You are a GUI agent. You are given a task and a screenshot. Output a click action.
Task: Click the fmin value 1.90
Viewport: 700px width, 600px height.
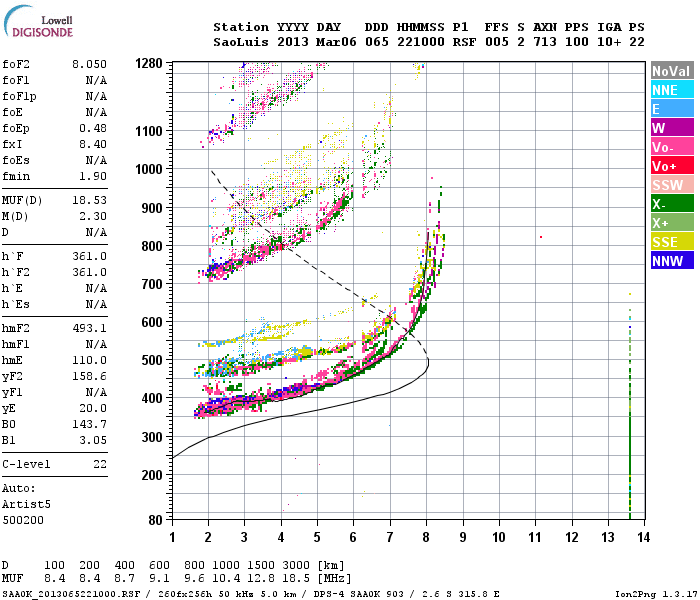point(93,176)
